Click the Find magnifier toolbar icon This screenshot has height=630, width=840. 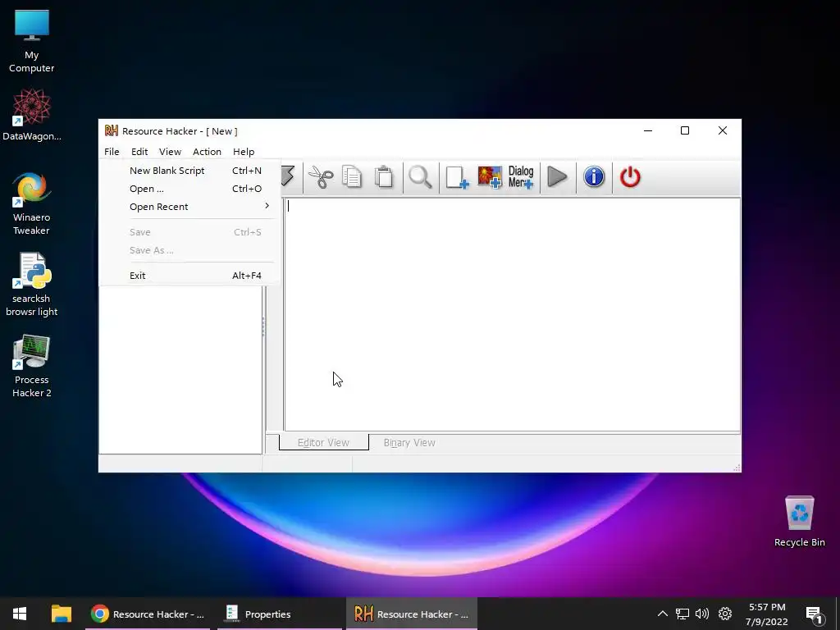click(x=421, y=177)
